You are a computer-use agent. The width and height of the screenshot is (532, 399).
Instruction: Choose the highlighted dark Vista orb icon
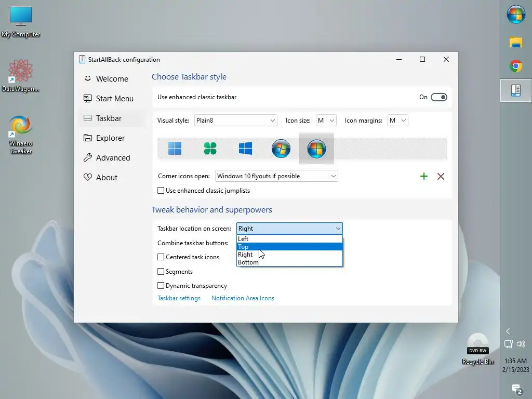pos(316,148)
